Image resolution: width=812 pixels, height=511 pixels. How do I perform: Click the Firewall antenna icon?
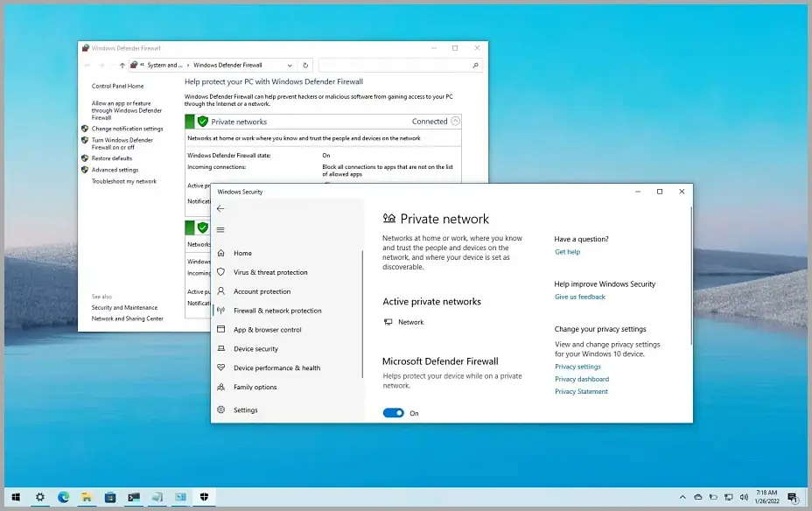pos(221,310)
